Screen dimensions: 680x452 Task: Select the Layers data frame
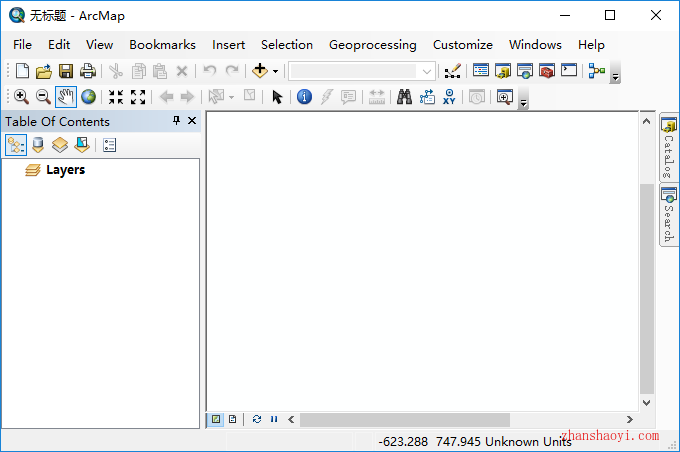click(x=65, y=170)
